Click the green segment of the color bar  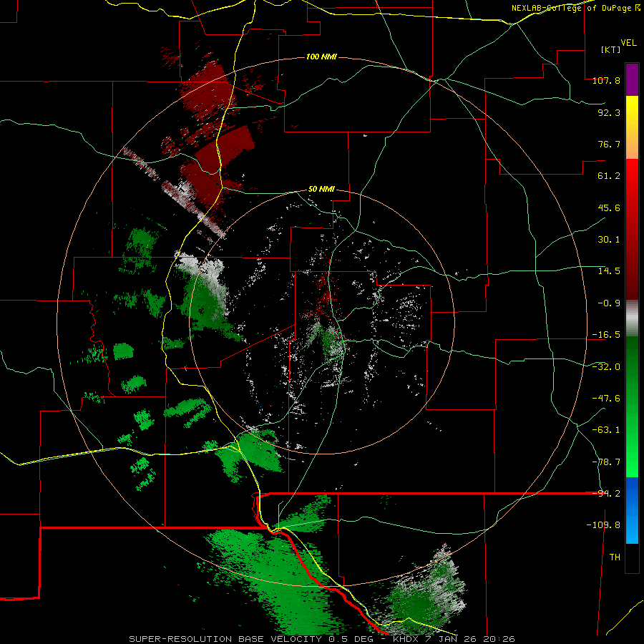(632, 406)
